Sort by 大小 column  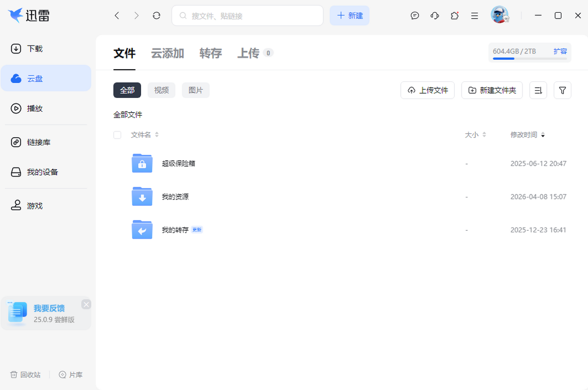pos(475,135)
